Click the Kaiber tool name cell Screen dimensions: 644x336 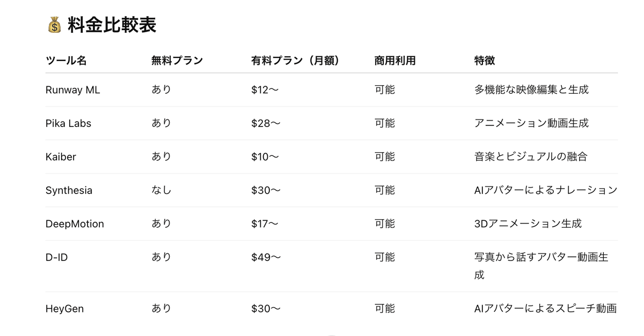(61, 156)
